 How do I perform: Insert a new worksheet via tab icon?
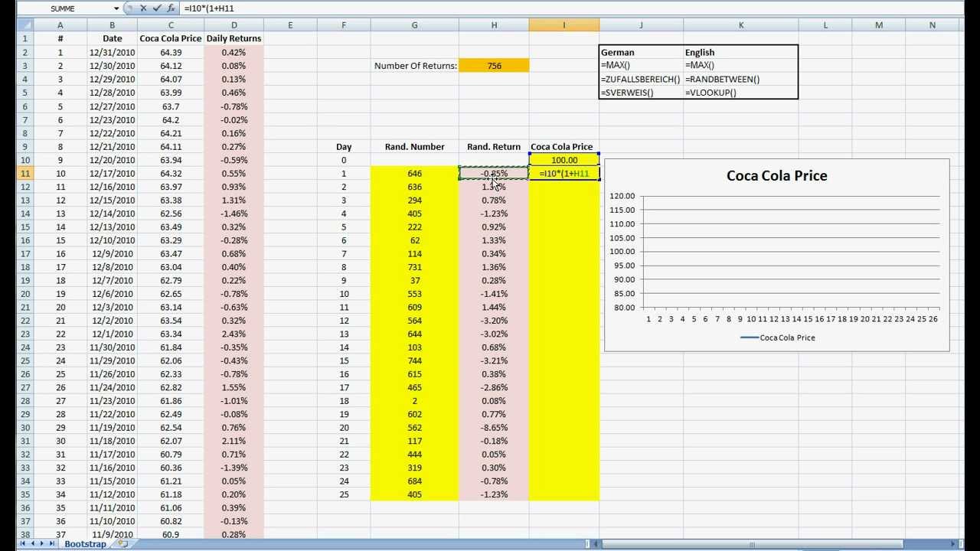tap(122, 544)
